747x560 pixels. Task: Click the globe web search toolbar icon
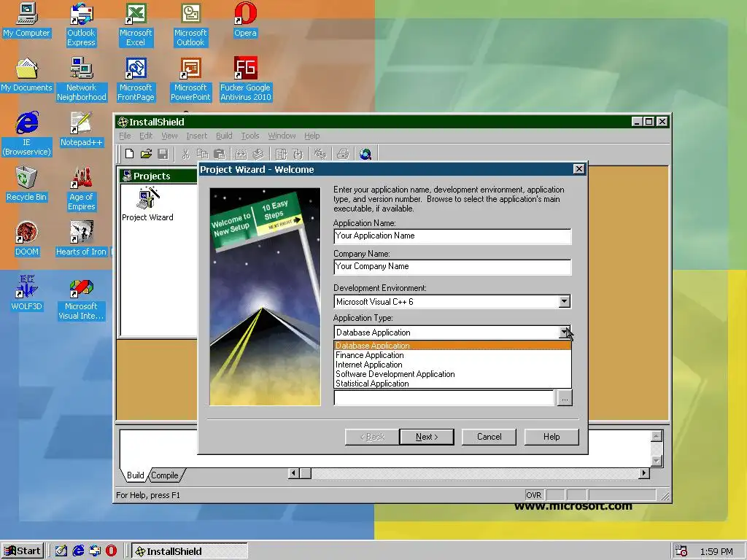pos(365,154)
